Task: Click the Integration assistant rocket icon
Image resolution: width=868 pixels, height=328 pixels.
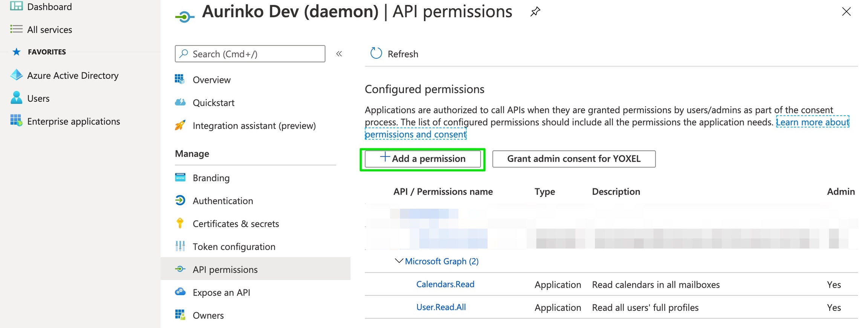Action: point(180,125)
